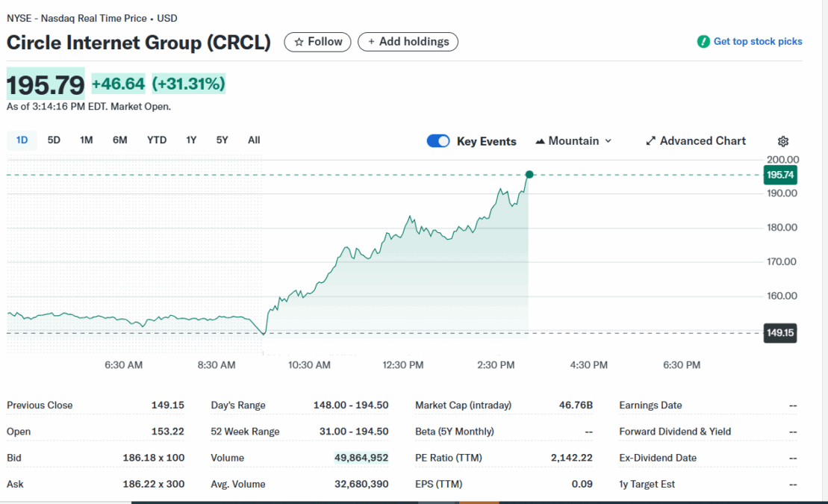
Task: Toggle the Key Events switch
Action: pyautogui.click(x=438, y=141)
